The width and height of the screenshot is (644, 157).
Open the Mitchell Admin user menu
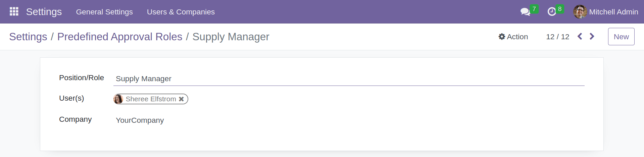613,12
